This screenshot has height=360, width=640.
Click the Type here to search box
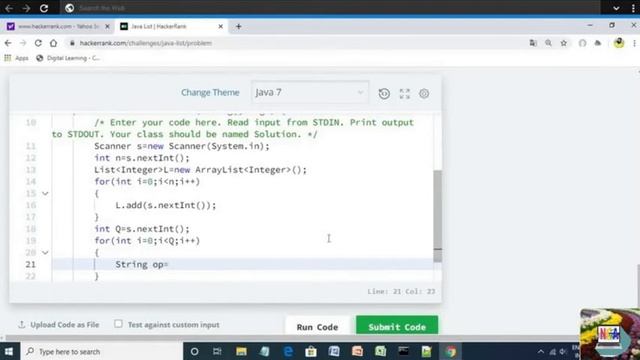coord(102,351)
